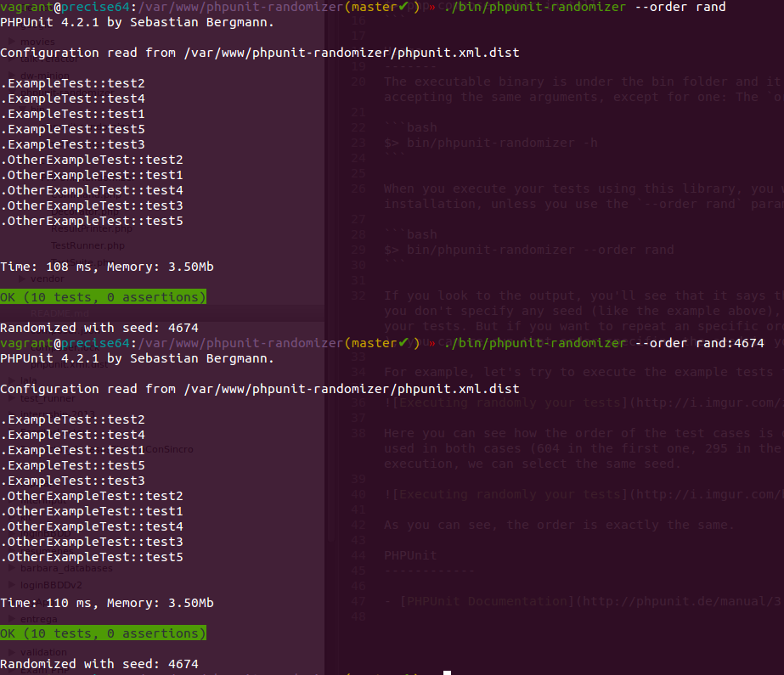Image resolution: width=784 pixels, height=675 pixels.
Task: Click editor line 'As you can see, the order is exactly the same.'
Action: [559, 525]
